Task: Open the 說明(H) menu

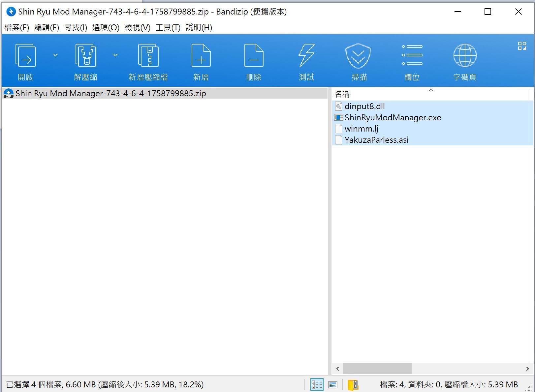Action: (x=199, y=27)
